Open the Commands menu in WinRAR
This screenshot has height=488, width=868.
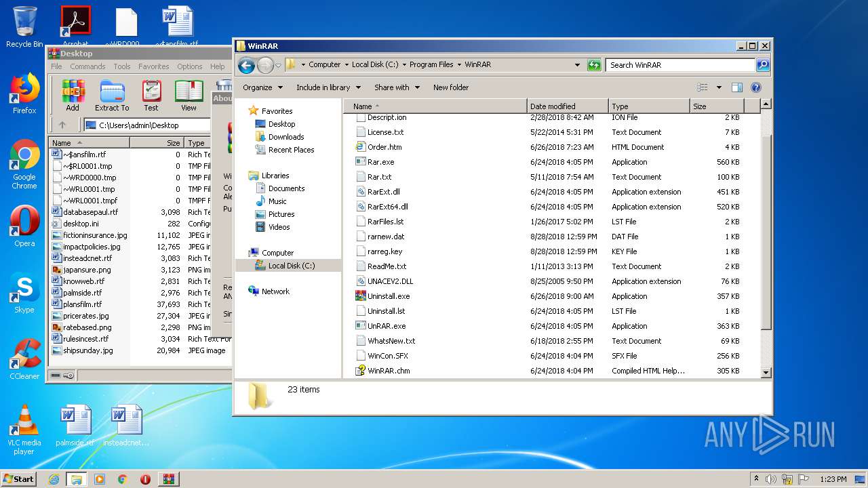coord(87,66)
